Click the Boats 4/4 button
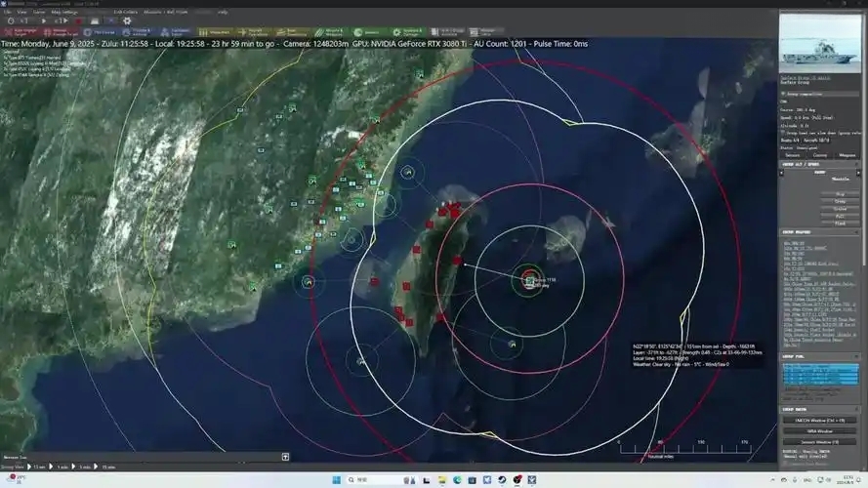 click(x=789, y=141)
